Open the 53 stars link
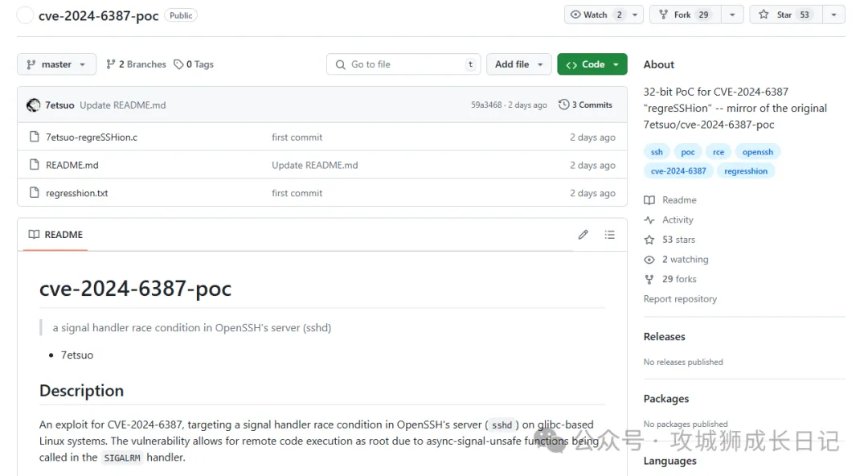 tap(678, 240)
